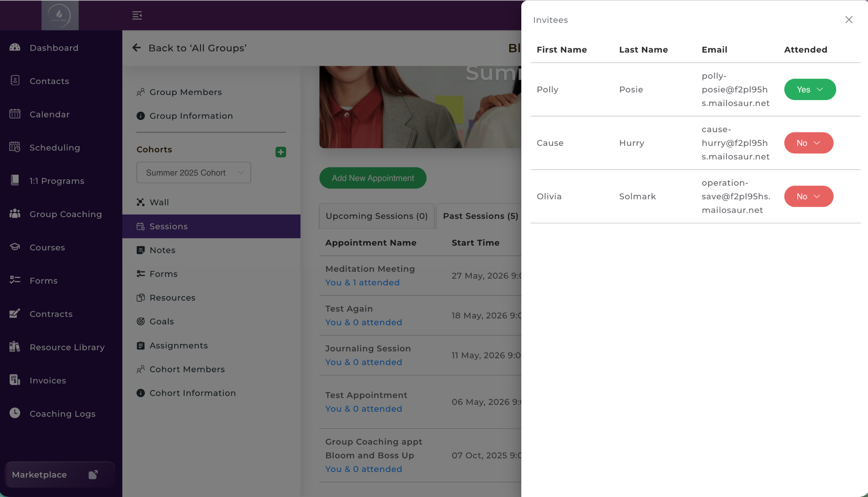Open the Dashboard sidebar icon
This screenshot has width=868, height=497.
(x=15, y=47)
